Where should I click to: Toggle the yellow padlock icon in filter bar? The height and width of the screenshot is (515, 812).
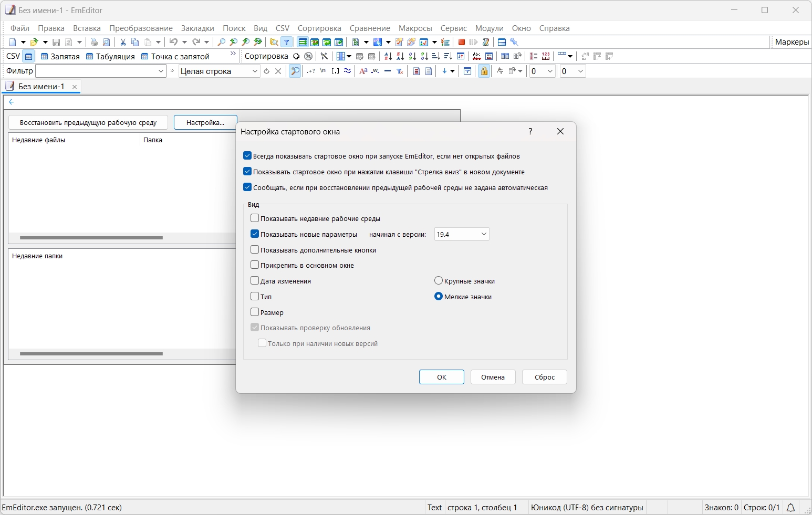point(484,71)
